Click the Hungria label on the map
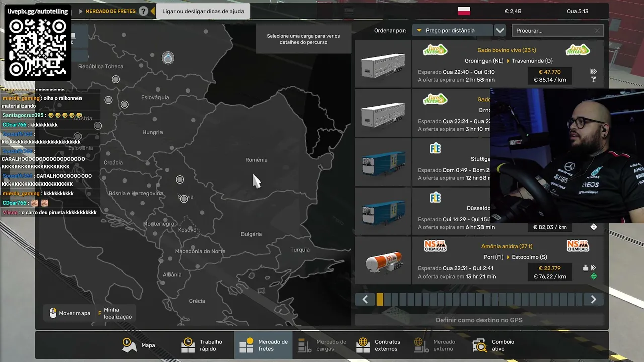This screenshot has height=362, width=644. (152, 132)
